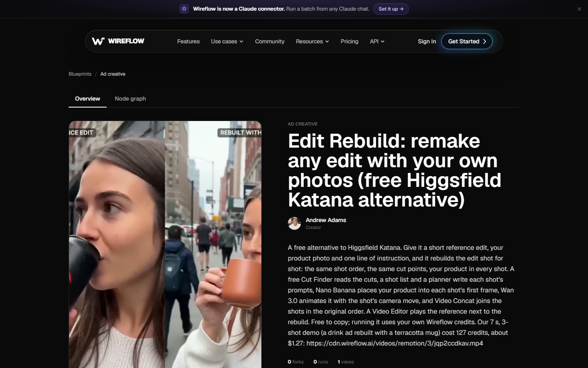Click the blueprint title heading 'Edit Rebuild'

[394, 170]
